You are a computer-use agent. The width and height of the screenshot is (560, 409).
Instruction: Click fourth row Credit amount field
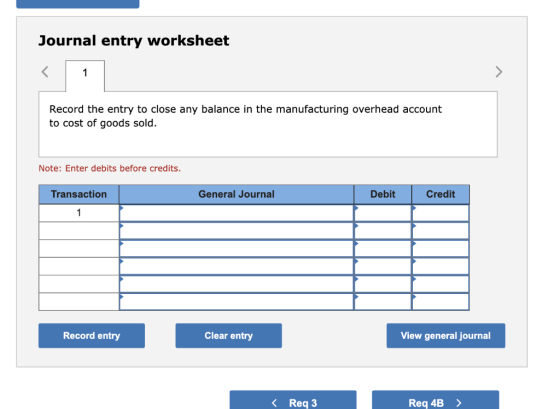[x=440, y=266]
